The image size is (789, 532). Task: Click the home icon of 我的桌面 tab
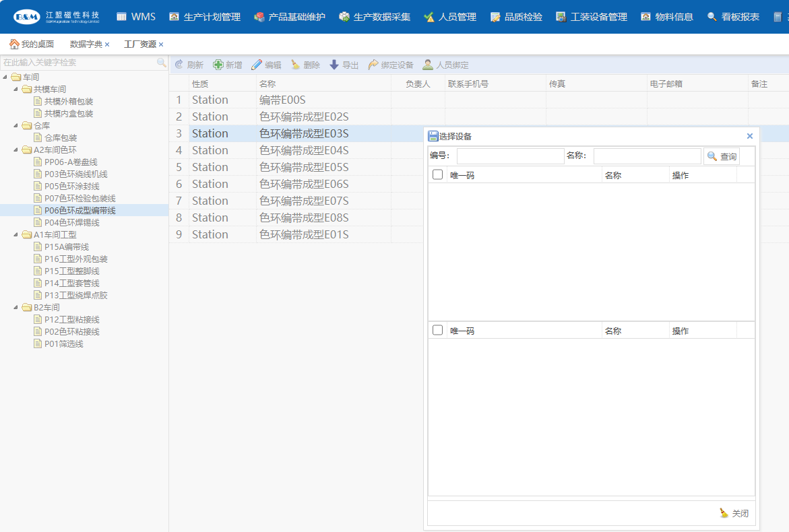point(14,44)
